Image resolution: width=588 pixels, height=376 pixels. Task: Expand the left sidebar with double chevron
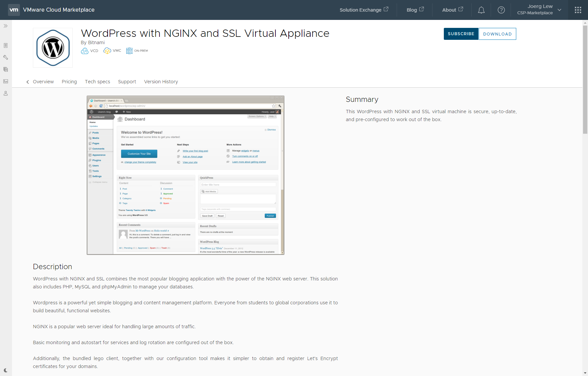(6, 26)
